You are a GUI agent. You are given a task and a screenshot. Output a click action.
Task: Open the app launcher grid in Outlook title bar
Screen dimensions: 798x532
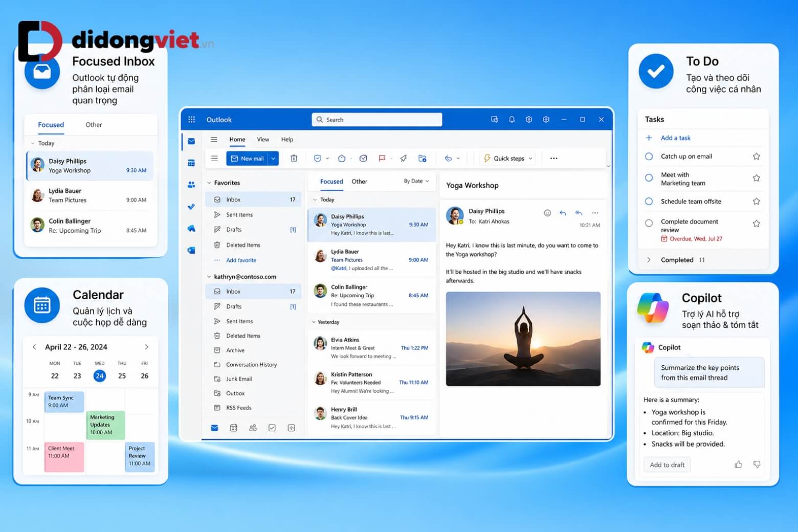192,119
